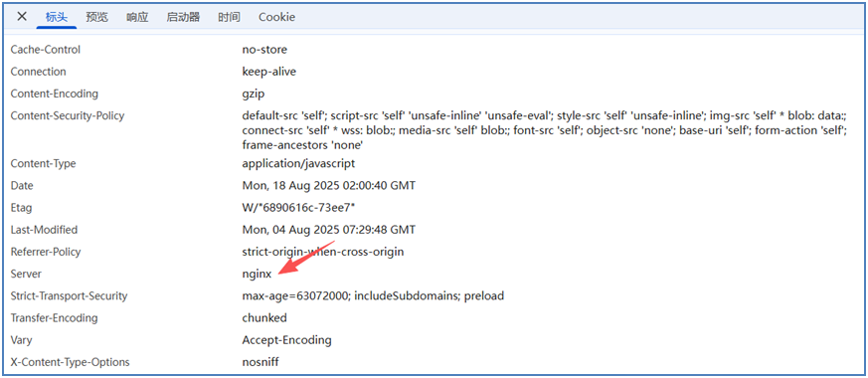Open the 时间 tab
This screenshot has height=378, width=868.
(x=229, y=17)
